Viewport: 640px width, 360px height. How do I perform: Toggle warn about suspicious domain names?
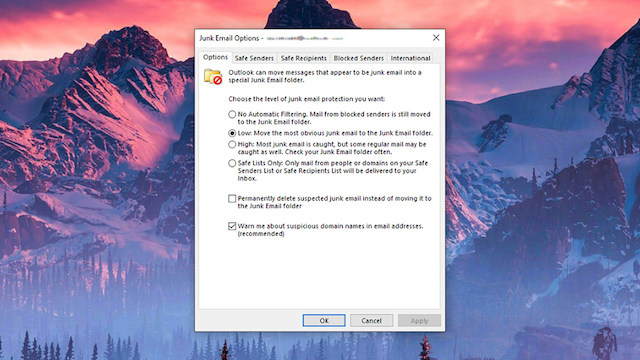(232, 226)
